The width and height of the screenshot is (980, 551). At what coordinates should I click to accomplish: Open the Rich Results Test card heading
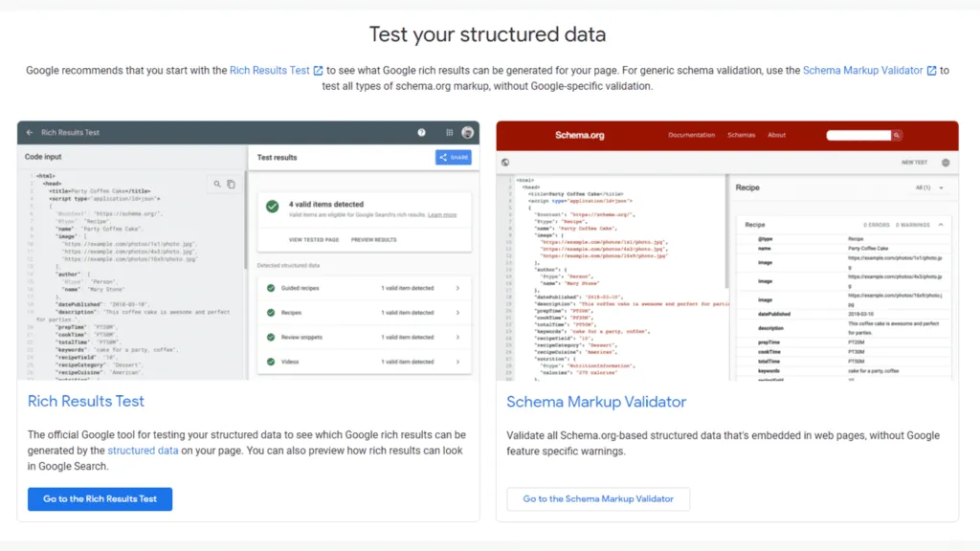coord(85,401)
